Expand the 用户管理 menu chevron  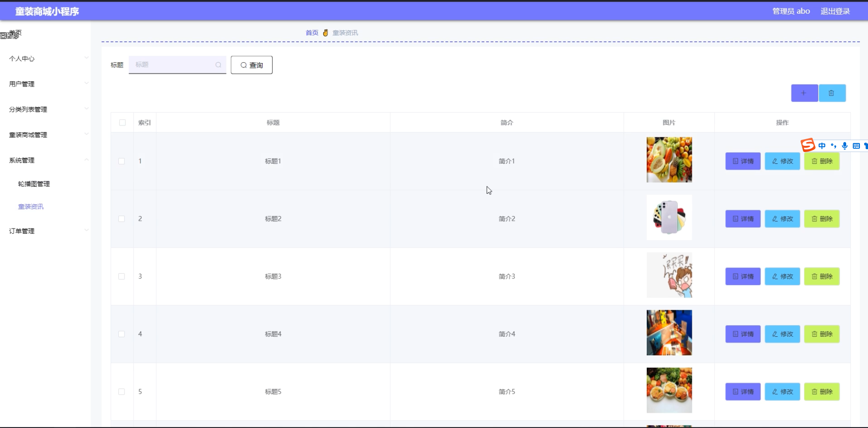(x=86, y=83)
